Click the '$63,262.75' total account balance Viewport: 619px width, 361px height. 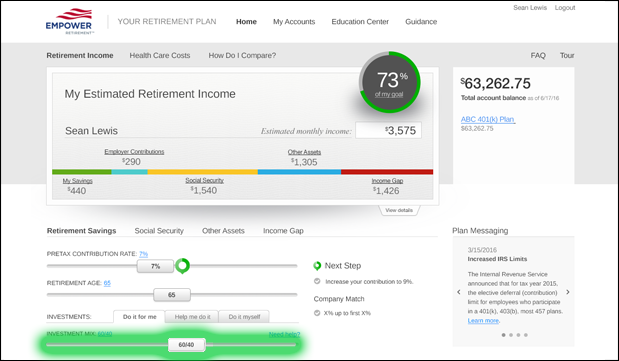point(496,83)
